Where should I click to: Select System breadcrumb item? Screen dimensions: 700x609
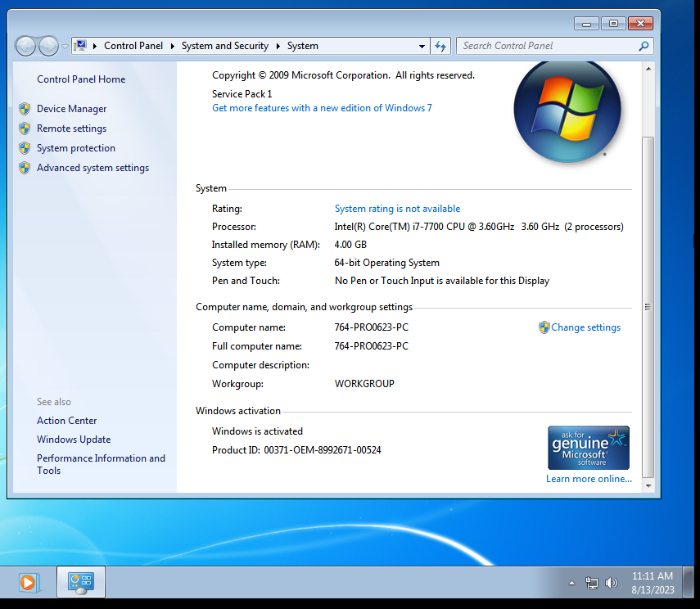(303, 46)
